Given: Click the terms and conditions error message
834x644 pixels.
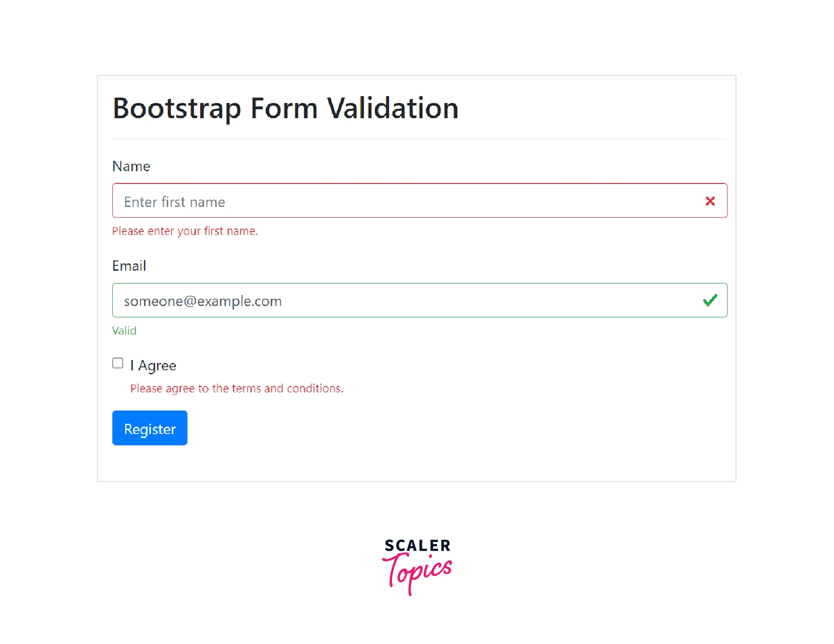Looking at the screenshot, I should [x=236, y=388].
